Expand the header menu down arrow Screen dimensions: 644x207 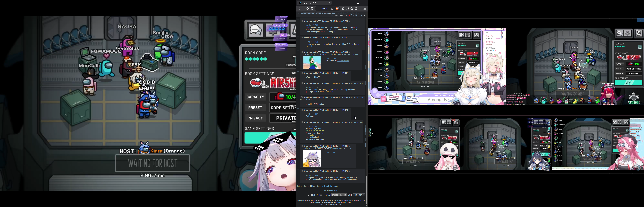364,16
